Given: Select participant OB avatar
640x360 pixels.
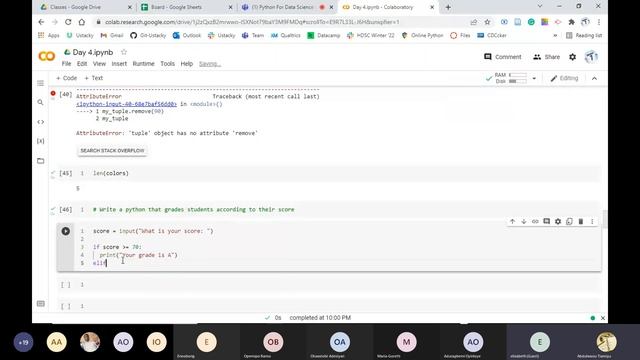Looking at the screenshot, I should tap(273, 342).
